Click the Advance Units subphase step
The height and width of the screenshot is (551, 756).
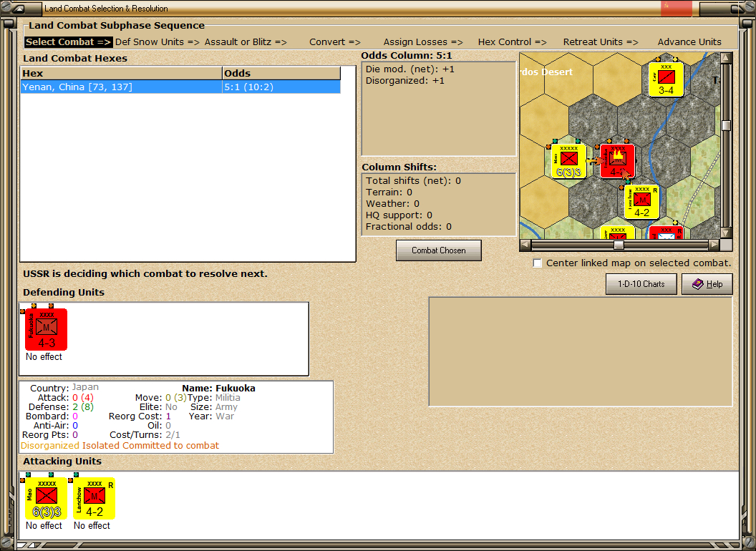click(x=689, y=42)
